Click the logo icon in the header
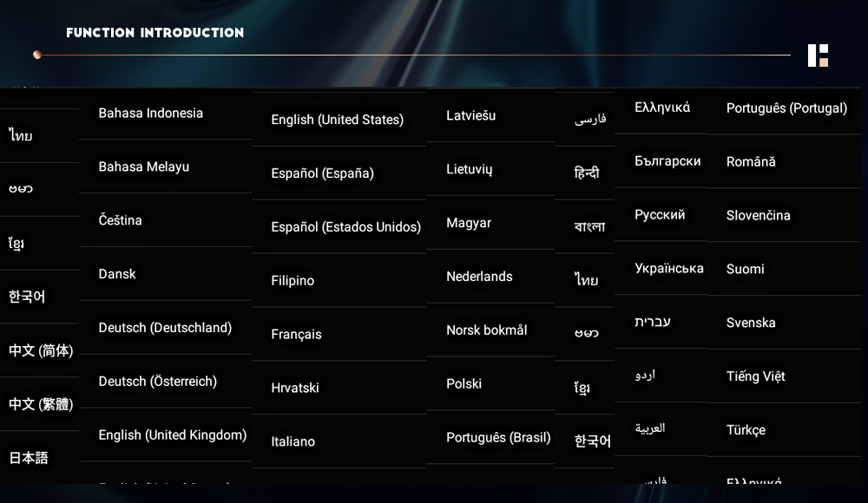The height and width of the screenshot is (503, 868). tap(818, 56)
